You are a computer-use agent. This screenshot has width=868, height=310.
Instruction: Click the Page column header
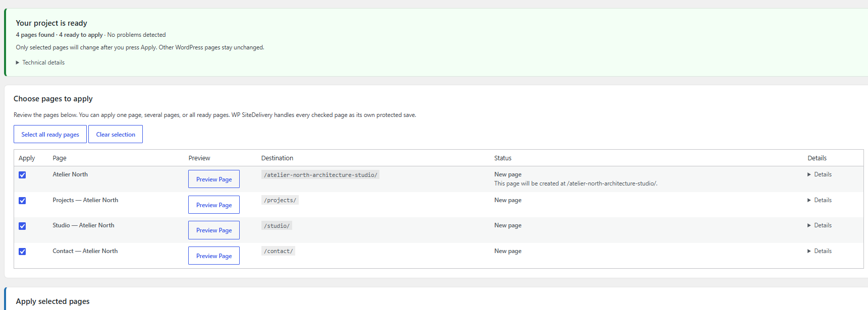tap(60, 158)
